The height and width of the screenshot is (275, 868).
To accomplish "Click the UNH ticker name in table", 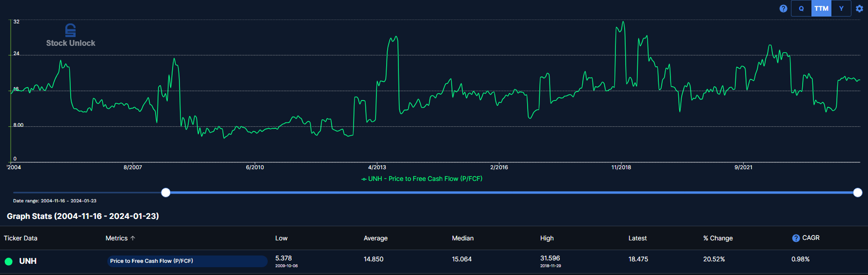I will click(28, 261).
